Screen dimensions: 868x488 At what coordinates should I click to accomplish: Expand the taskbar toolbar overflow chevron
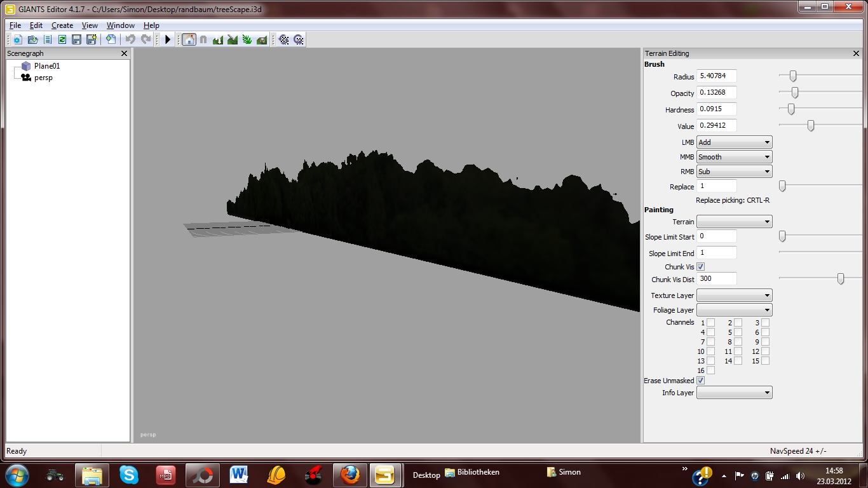coord(685,469)
